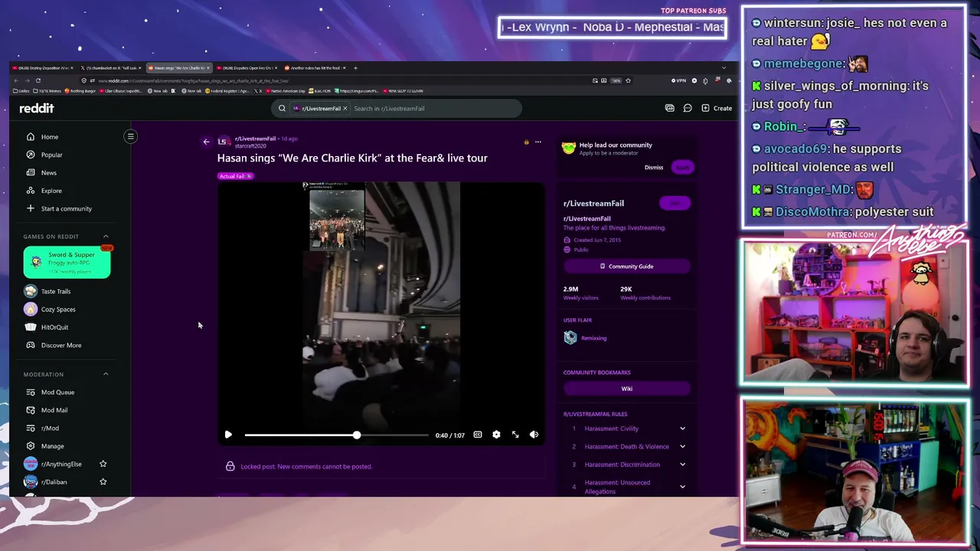This screenshot has width=980, height=551.
Task: Open r/LivestreamFail link in post header
Action: coord(255,139)
